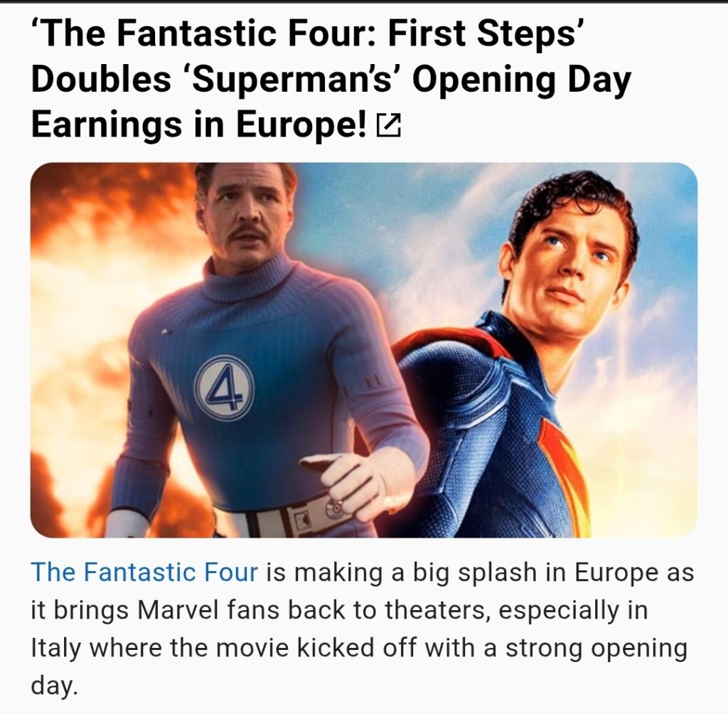The height and width of the screenshot is (714, 728).
Task: Click the face of the mustached man
Action: [242, 215]
